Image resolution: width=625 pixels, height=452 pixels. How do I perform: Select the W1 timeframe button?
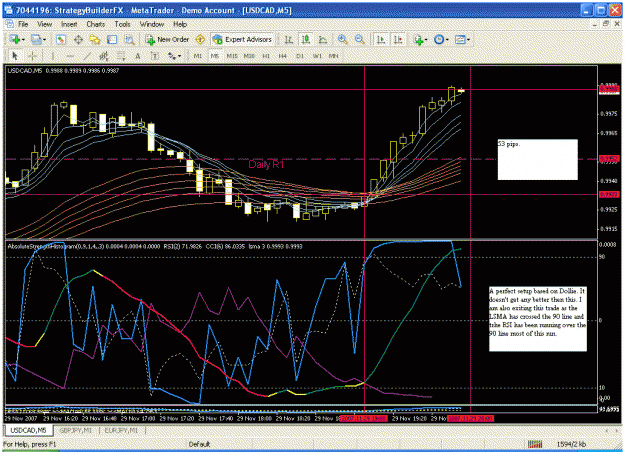point(317,56)
